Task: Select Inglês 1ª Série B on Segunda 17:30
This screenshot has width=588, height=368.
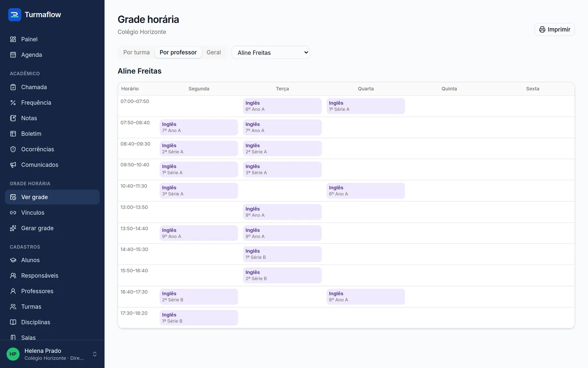Action: click(199, 318)
